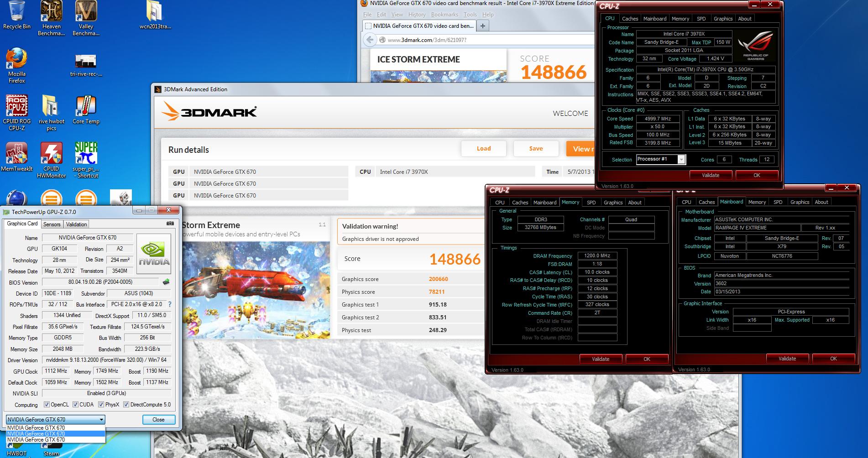This screenshot has height=458, width=868.
Task: Launch Valley Benchmark desktop shortcut
Action: point(86,18)
